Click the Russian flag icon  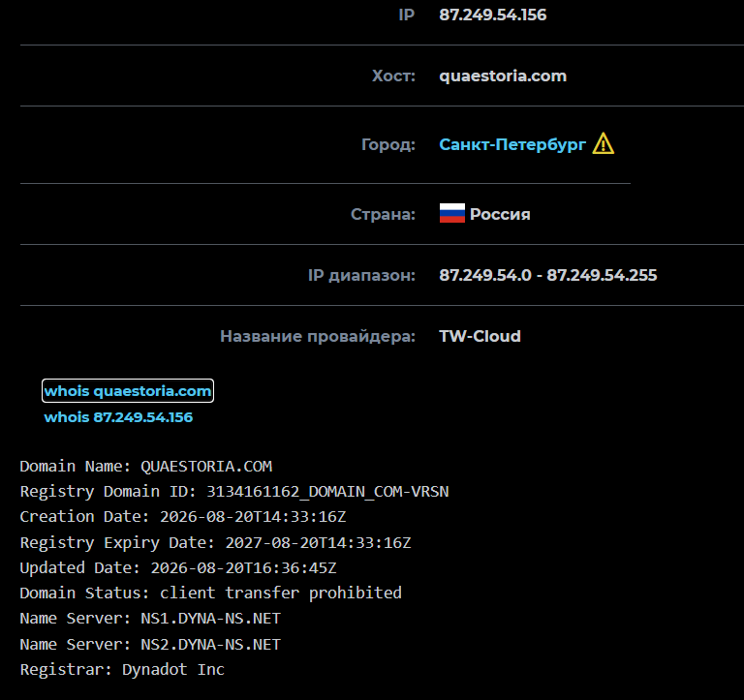pyautogui.click(x=452, y=213)
